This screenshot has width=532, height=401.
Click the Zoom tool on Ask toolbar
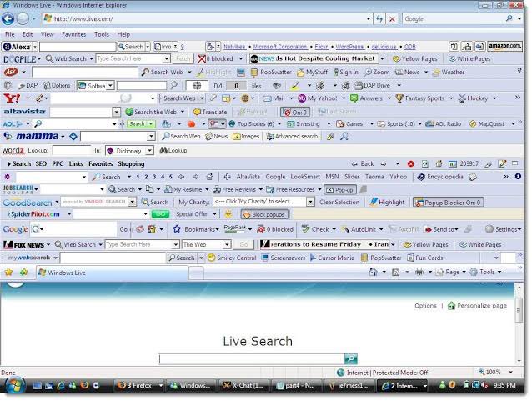[377, 72]
